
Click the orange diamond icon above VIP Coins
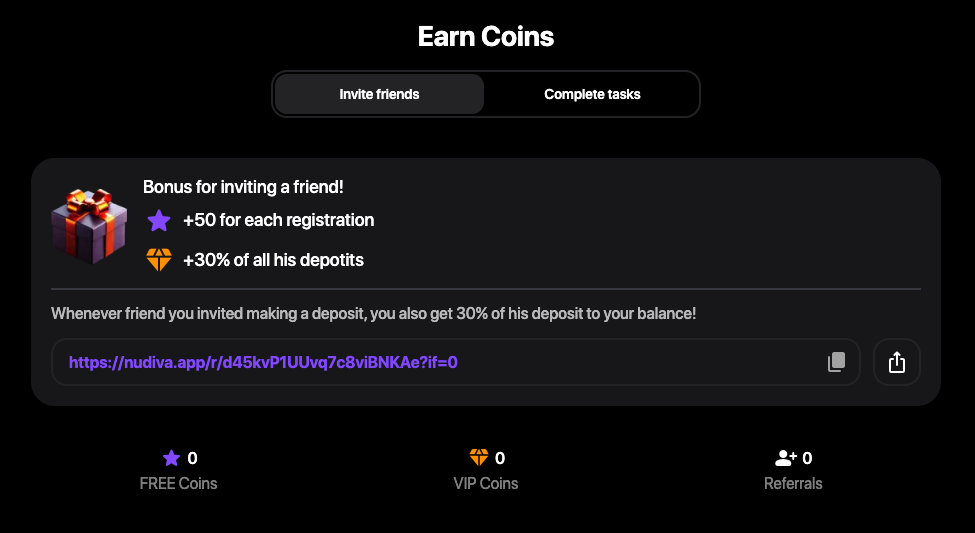479,458
